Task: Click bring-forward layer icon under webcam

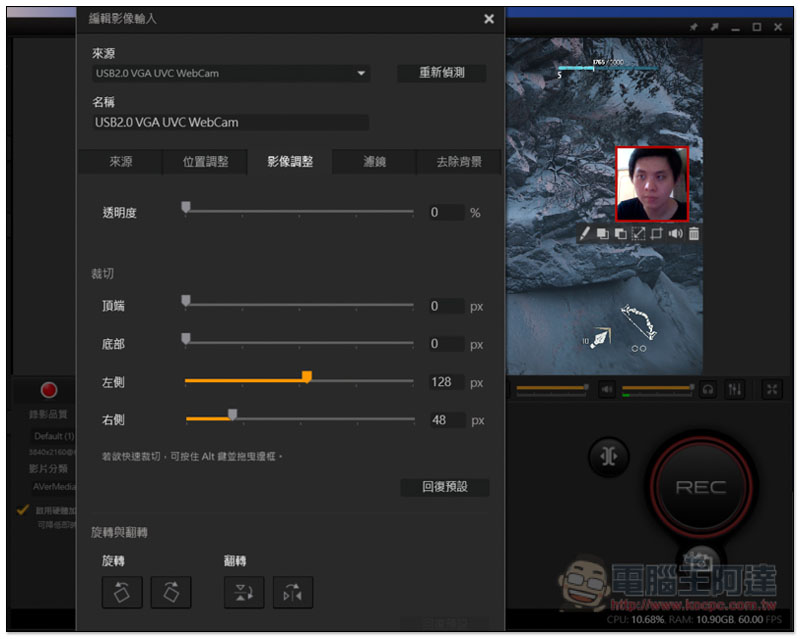Action: 603,234
